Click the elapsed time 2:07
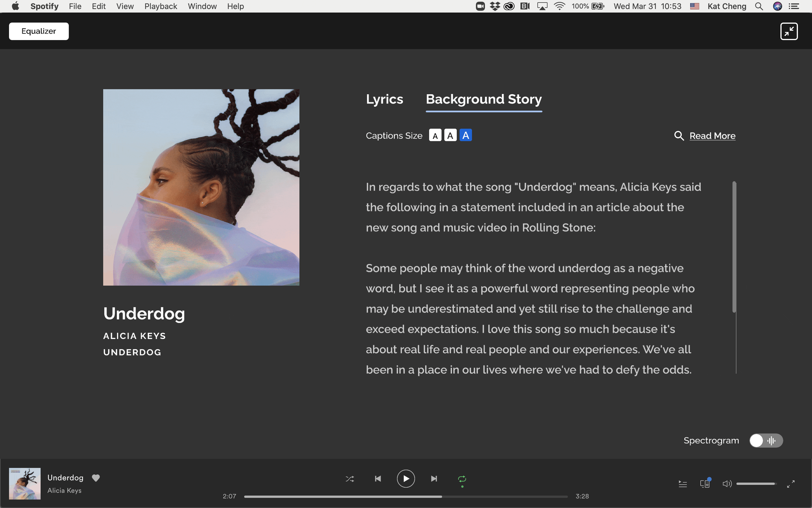Viewport: 812px width, 508px height. (x=230, y=496)
